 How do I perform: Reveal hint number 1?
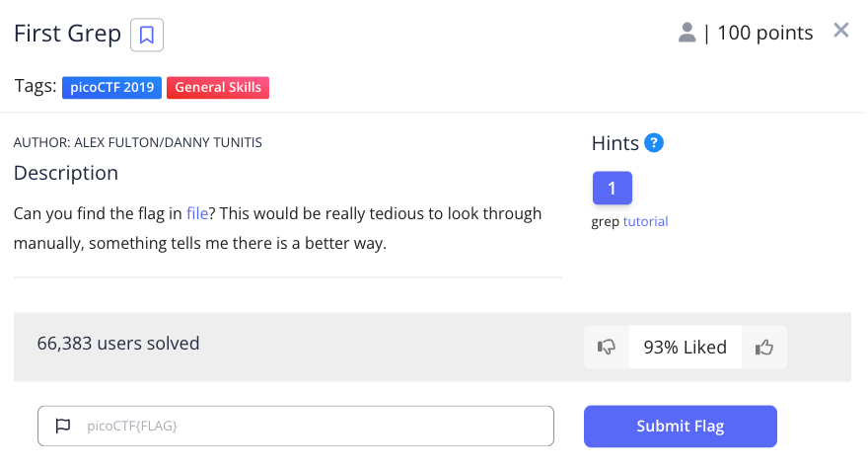pos(612,188)
